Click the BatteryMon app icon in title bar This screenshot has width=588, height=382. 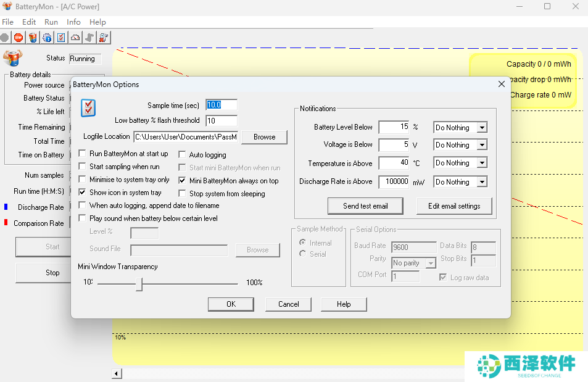pos(7,6)
